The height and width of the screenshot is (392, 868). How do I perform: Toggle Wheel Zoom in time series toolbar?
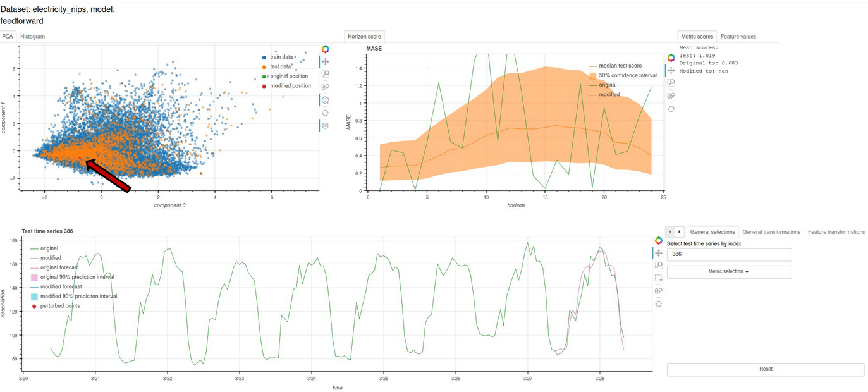point(658,291)
